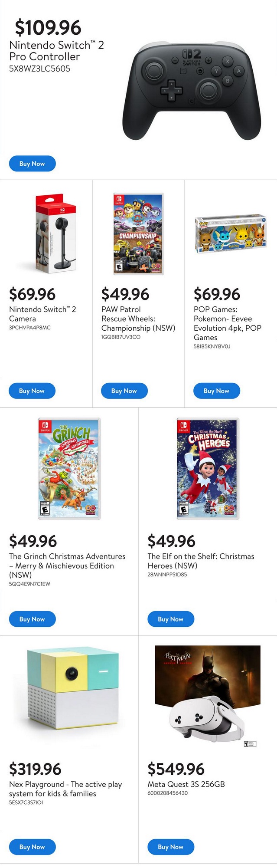The image size is (277, 868).
Task: Open the Pokemon Eevee Evolution 4pk image
Action: pyautogui.click(x=231, y=234)
